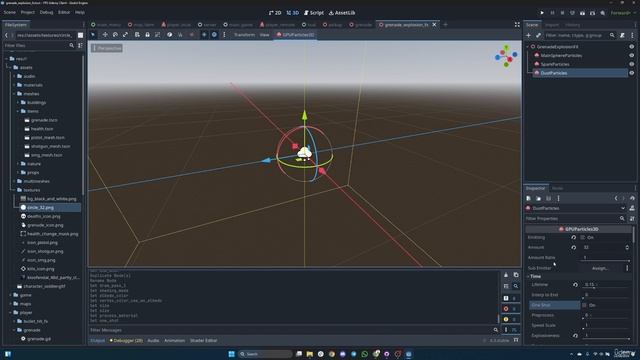Screen dimensions: 640x360
Task: Activate the Select mode arrow tool
Action: click(x=93, y=35)
